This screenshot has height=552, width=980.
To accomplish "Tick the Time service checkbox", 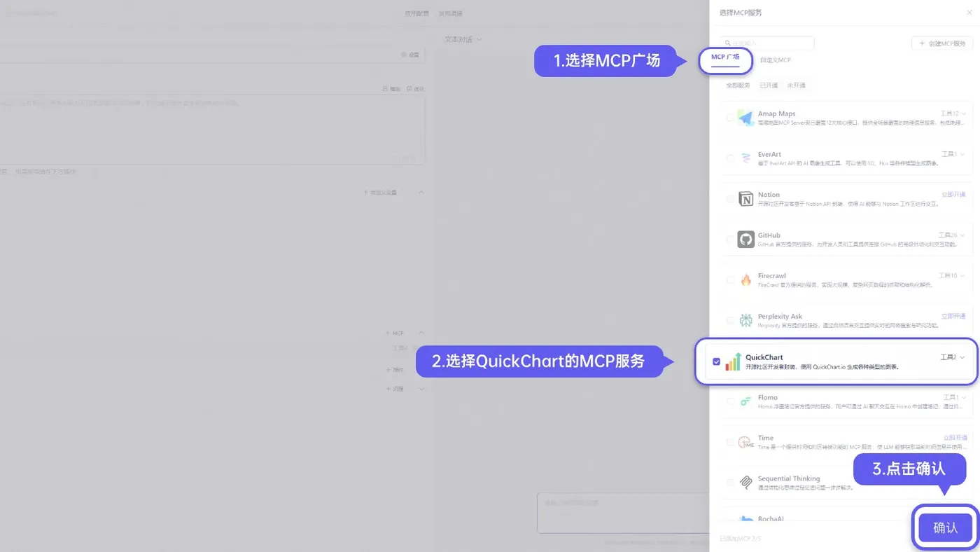I will tap(730, 442).
